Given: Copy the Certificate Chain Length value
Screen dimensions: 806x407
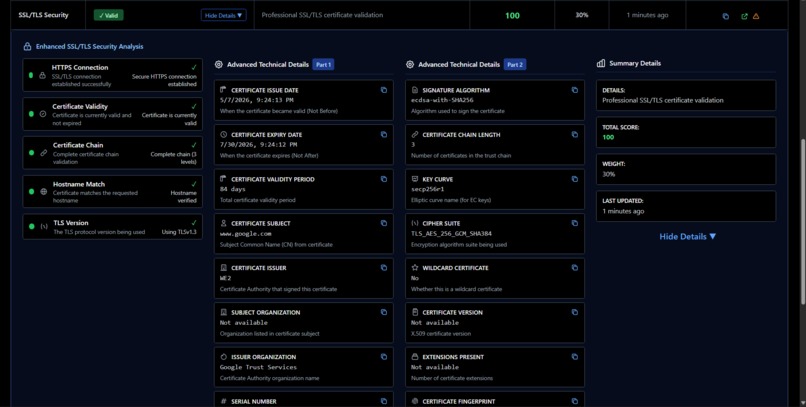Looking at the screenshot, I should (x=575, y=135).
